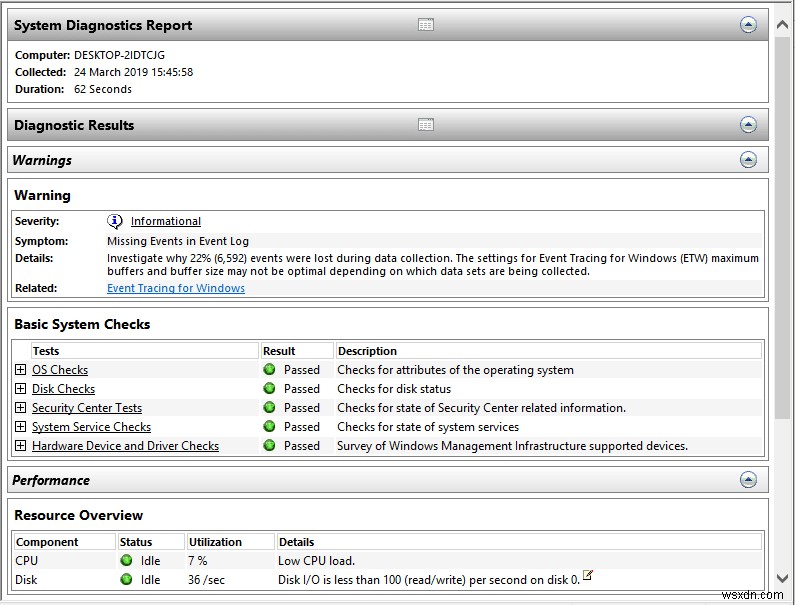Click the Status column header
The width and height of the screenshot is (795, 605).
pyautogui.click(x=151, y=542)
